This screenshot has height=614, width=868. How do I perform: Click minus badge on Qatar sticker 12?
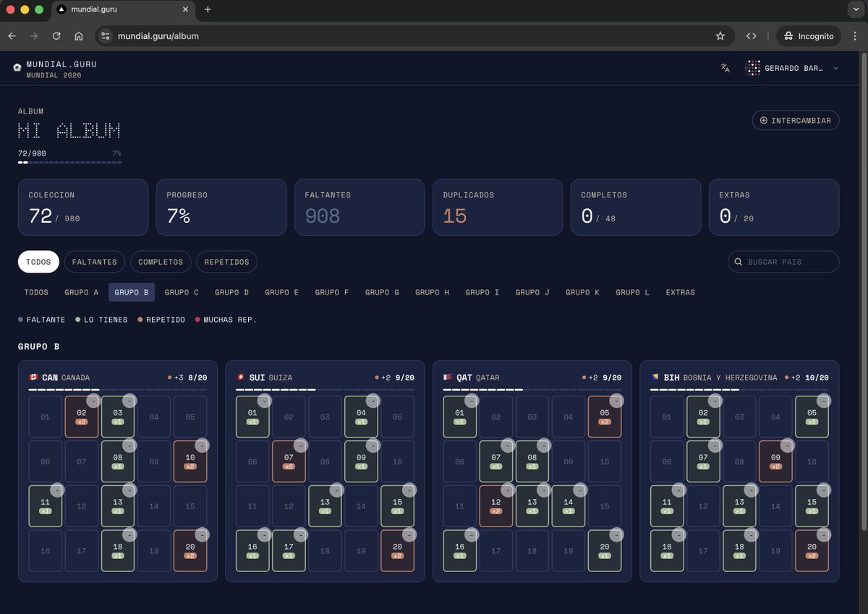pos(508,490)
